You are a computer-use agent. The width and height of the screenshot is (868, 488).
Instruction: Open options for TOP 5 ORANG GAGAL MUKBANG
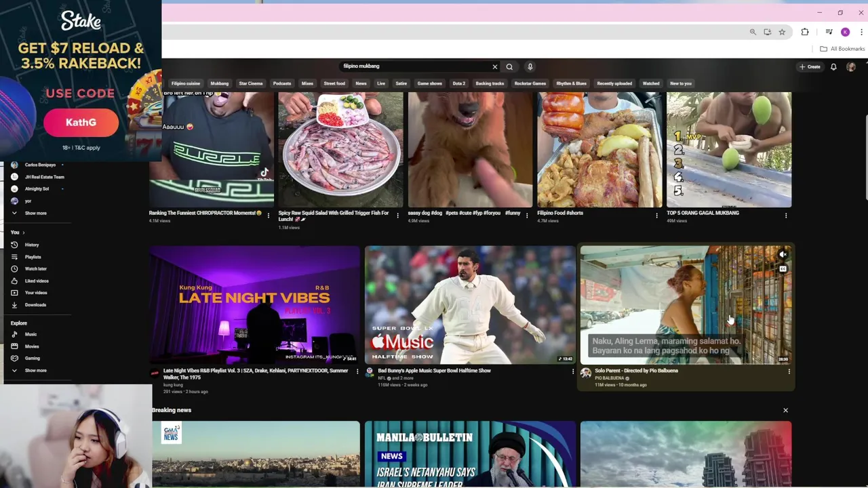(786, 216)
